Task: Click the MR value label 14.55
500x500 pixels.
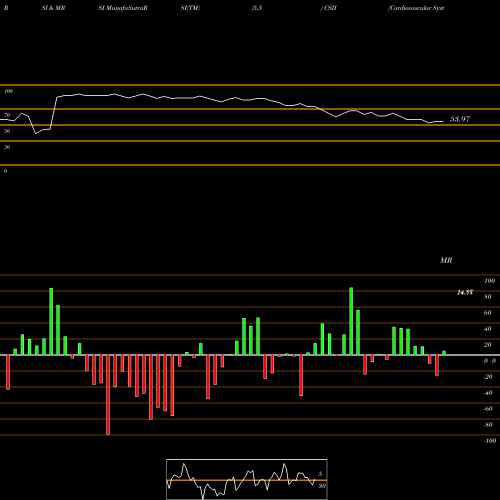Action: pos(465,292)
